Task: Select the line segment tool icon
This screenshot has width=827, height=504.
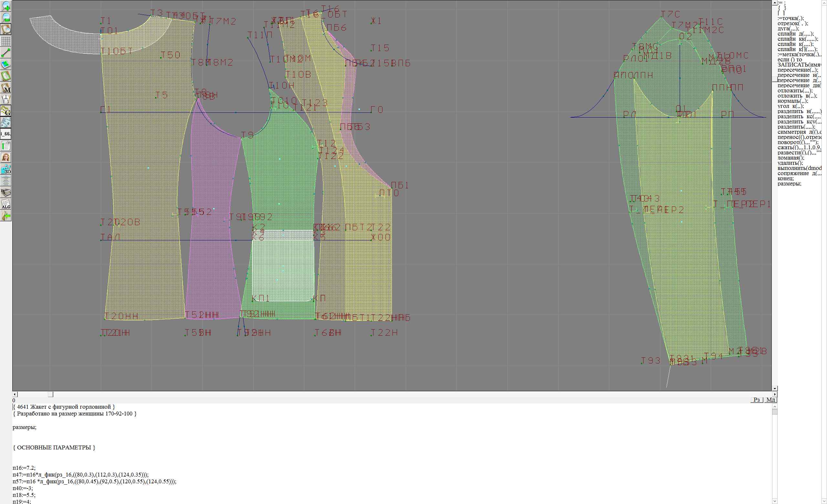Action: pos(6,53)
